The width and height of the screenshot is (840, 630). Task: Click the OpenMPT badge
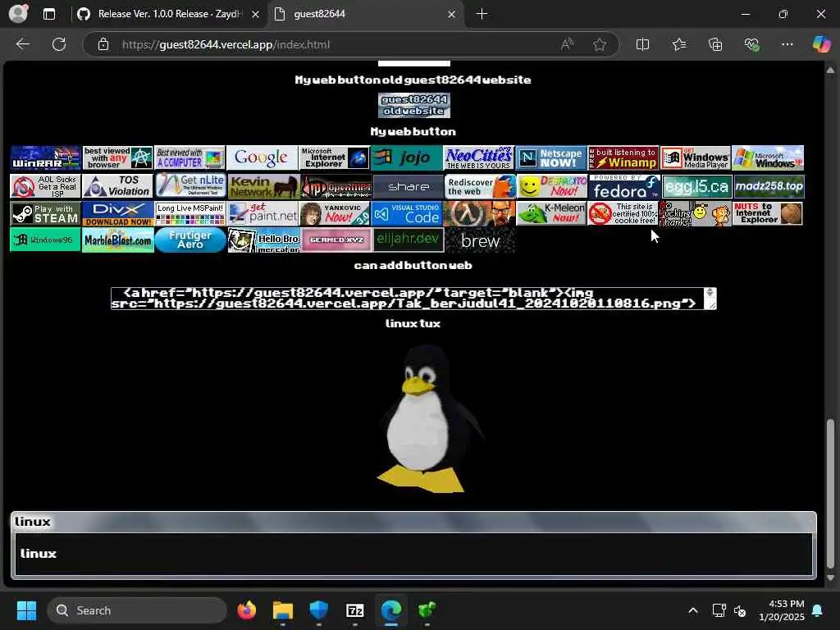(336, 186)
